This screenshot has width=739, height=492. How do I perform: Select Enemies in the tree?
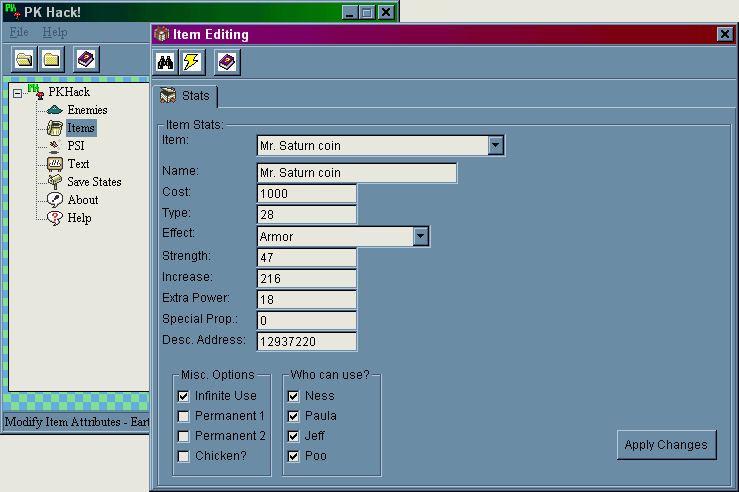click(x=87, y=110)
